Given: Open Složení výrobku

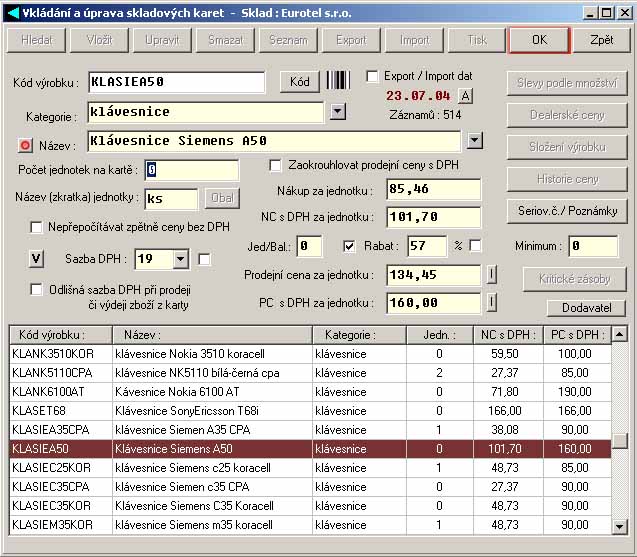Looking at the screenshot, I should 567,147.
